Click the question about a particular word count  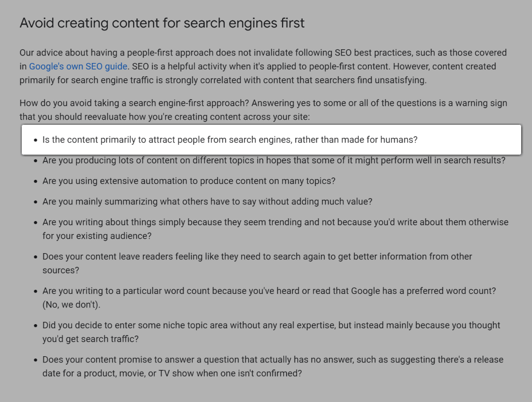(269, 291)
